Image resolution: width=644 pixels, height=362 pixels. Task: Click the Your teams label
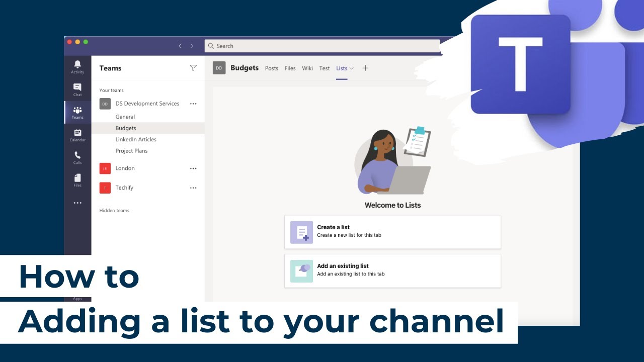tap(111, 90)
